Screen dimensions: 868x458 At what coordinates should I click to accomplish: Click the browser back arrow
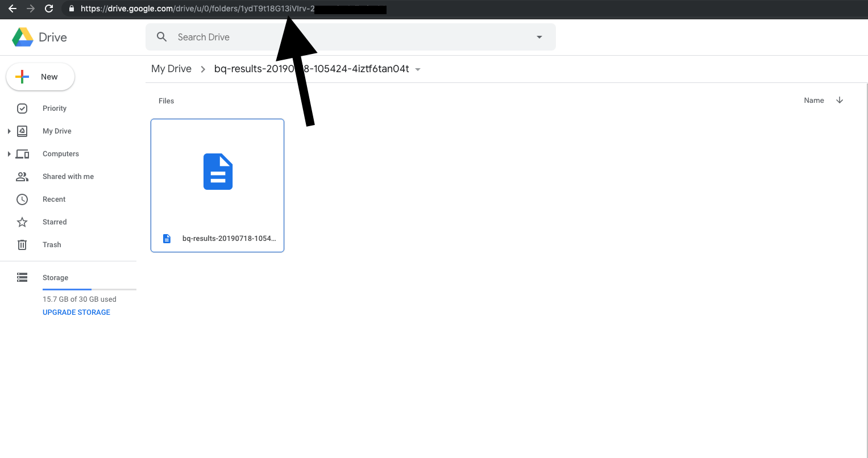pyautogui.click(x=13, y=9)
